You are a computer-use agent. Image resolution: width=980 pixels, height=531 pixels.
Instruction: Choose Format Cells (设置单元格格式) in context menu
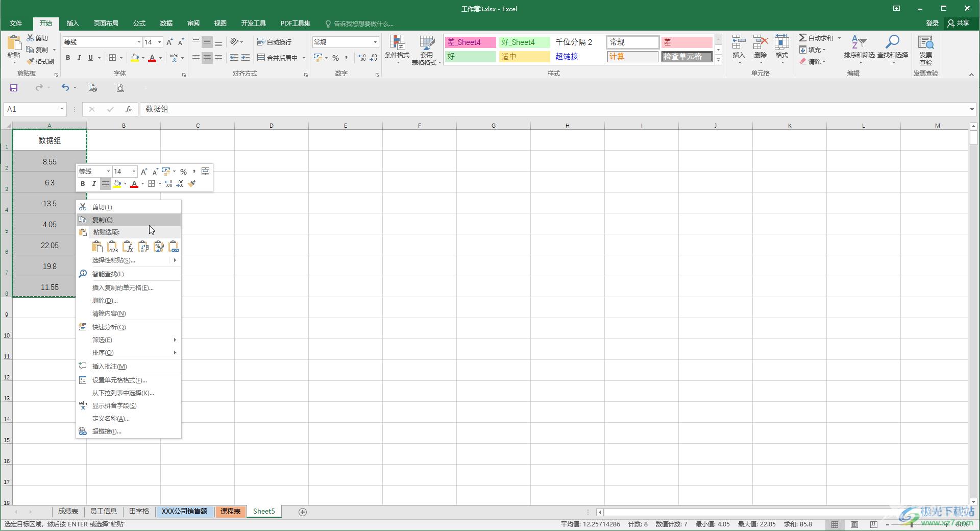(129, 380)
